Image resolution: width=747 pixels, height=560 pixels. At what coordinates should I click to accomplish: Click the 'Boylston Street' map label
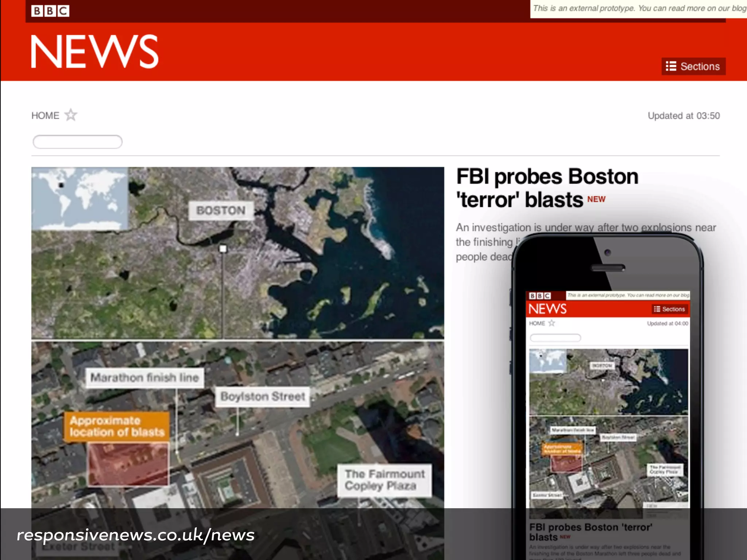[263, 397]
